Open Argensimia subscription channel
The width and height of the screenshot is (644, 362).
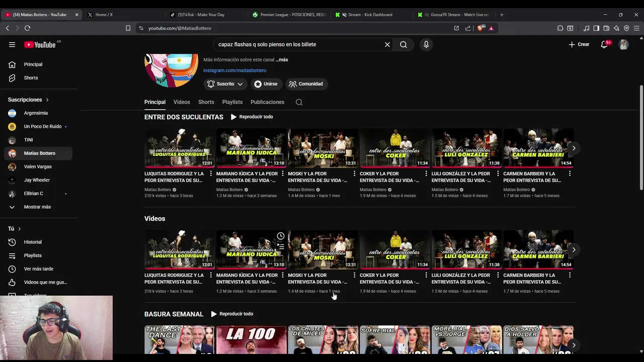click(38, 113)
